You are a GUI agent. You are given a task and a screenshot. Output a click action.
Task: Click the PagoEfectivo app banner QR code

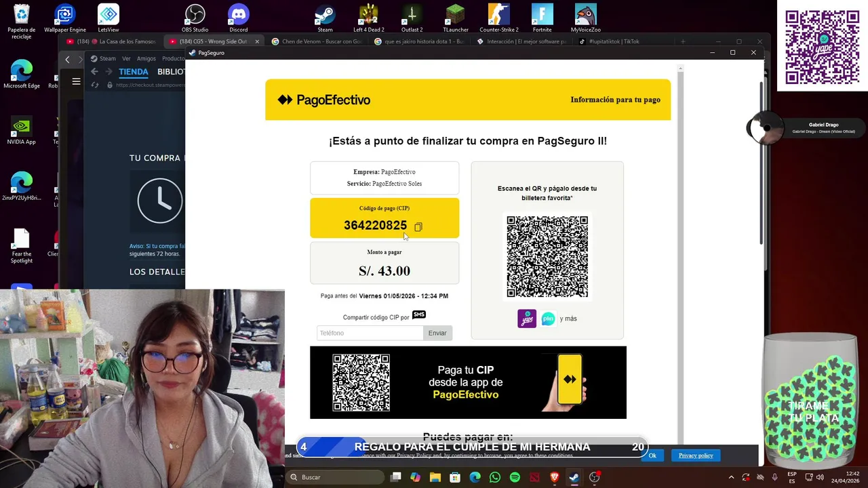point(361,382)
